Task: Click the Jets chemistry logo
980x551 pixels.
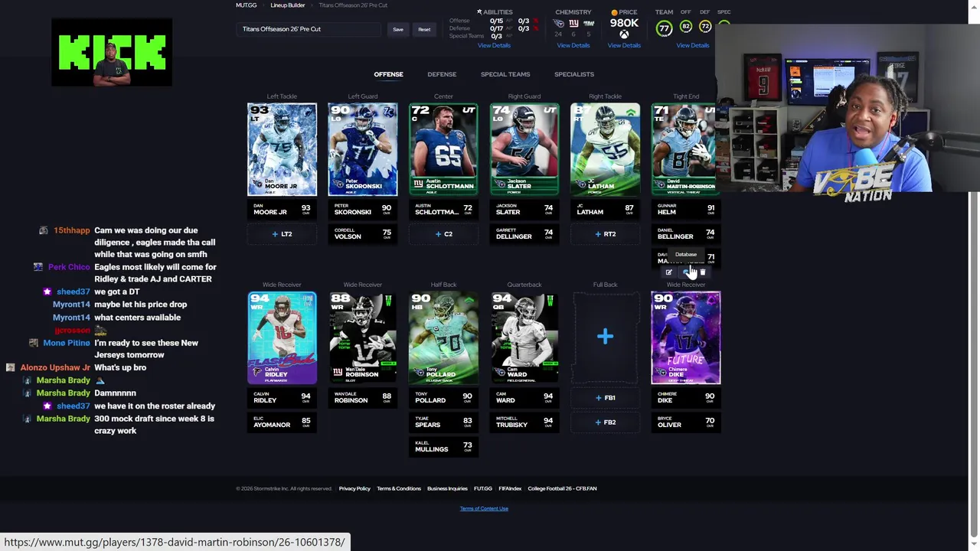Action: coord(589,24)
